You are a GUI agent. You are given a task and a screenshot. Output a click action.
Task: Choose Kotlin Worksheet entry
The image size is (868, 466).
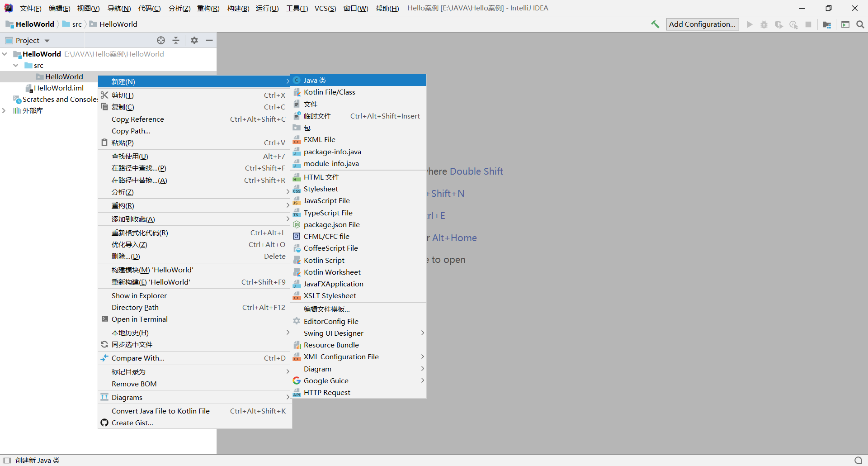(358, 272)
